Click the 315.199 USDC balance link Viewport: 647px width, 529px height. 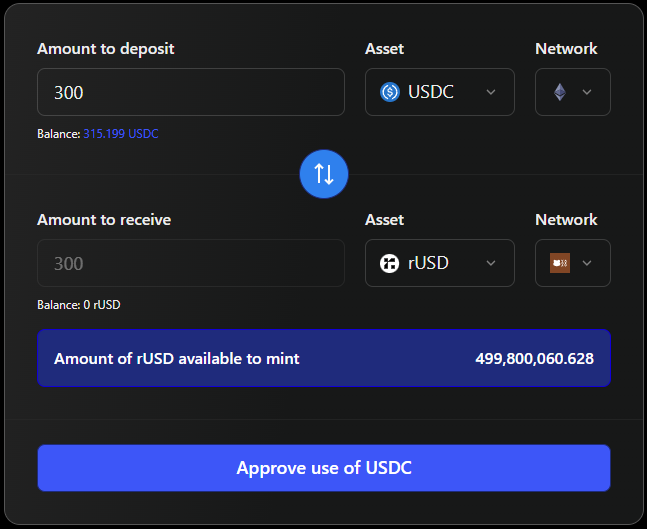[121, 134]
